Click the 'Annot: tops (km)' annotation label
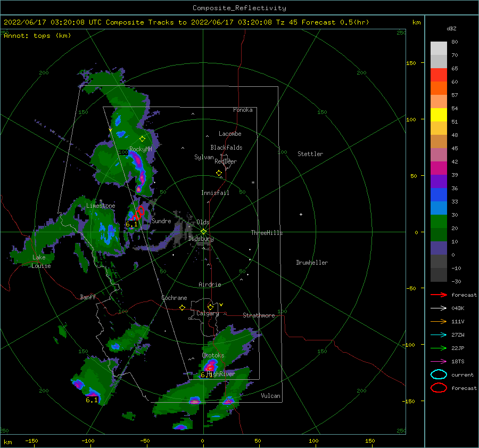Image resolution: width=479 pixels, height=448 pixels. click(37, 36)
